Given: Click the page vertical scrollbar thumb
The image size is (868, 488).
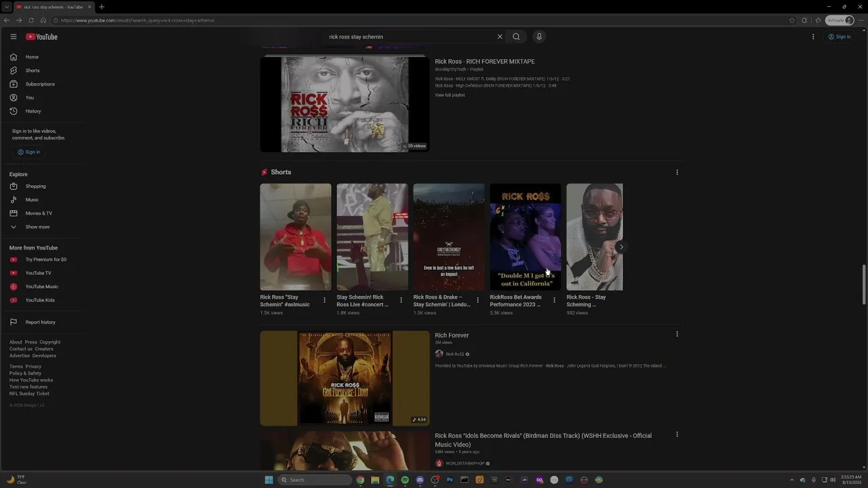Looking at the screenshot, I should [863, 285].
